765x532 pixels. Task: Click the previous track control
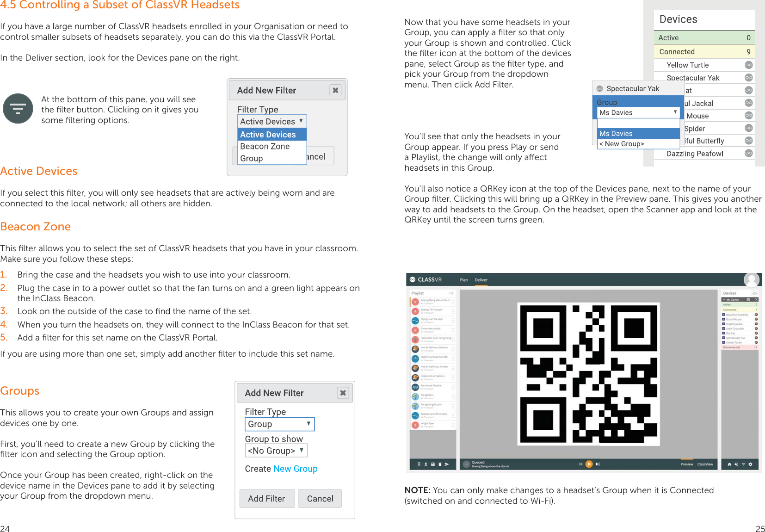pos(580,464)
